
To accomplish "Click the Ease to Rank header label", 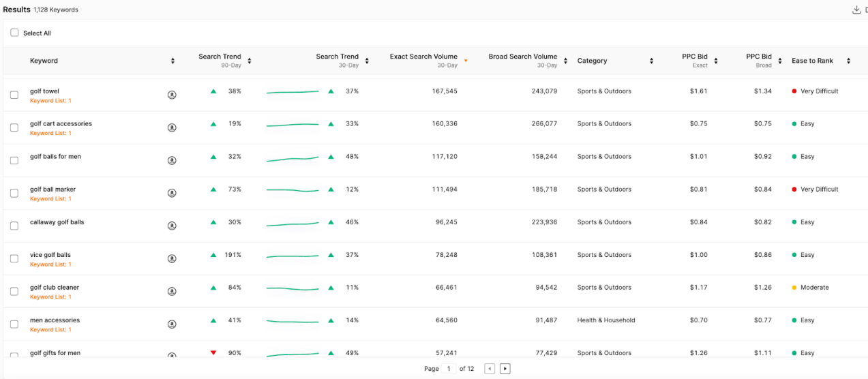I will (x=812, y=61).
